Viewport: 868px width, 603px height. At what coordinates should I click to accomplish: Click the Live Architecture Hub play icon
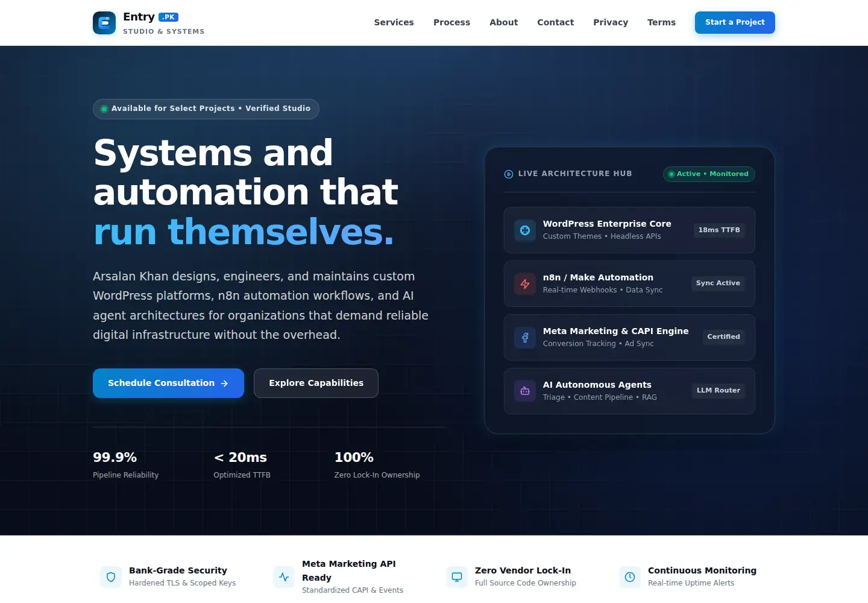pos(509,174)
